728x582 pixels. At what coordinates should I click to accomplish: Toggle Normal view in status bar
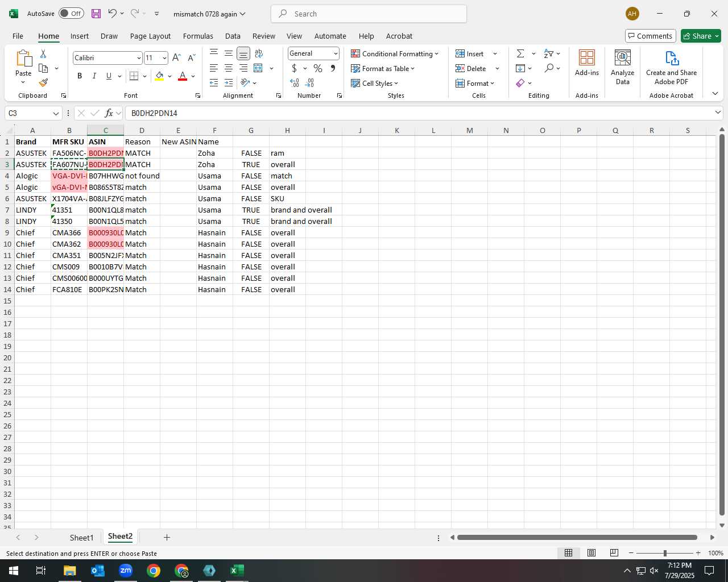(x=568, y=553)
